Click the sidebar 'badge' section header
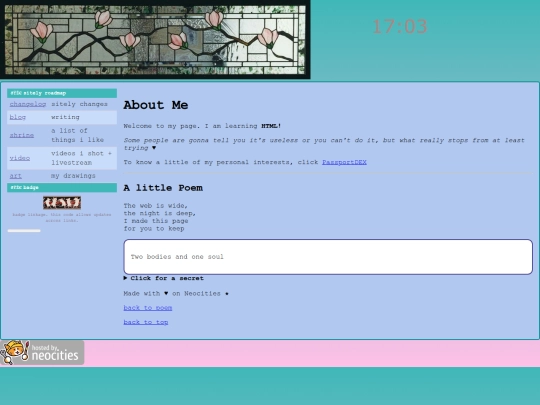 (x=62, y=188)
